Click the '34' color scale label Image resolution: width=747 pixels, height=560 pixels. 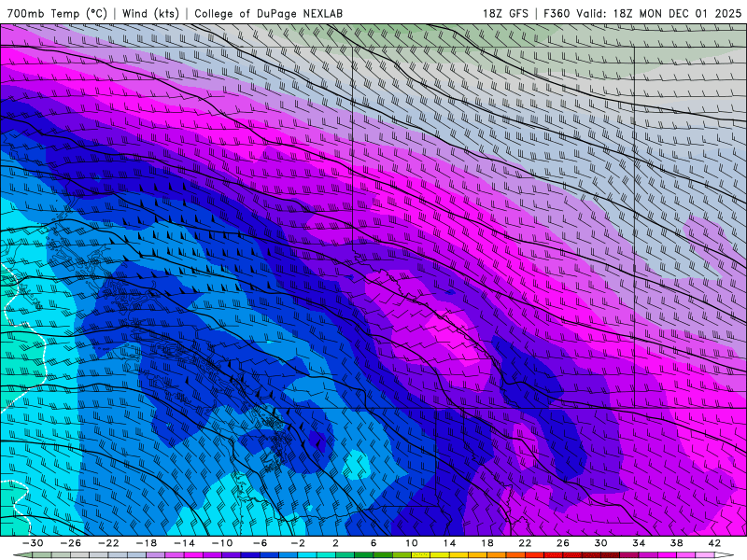coord(639,543)
